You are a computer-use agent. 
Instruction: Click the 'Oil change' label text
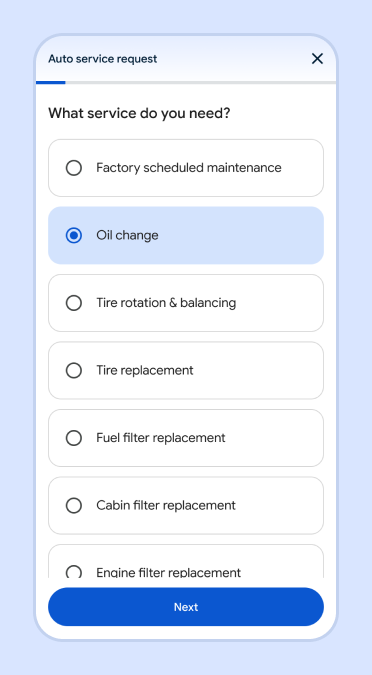coord(127,235)
